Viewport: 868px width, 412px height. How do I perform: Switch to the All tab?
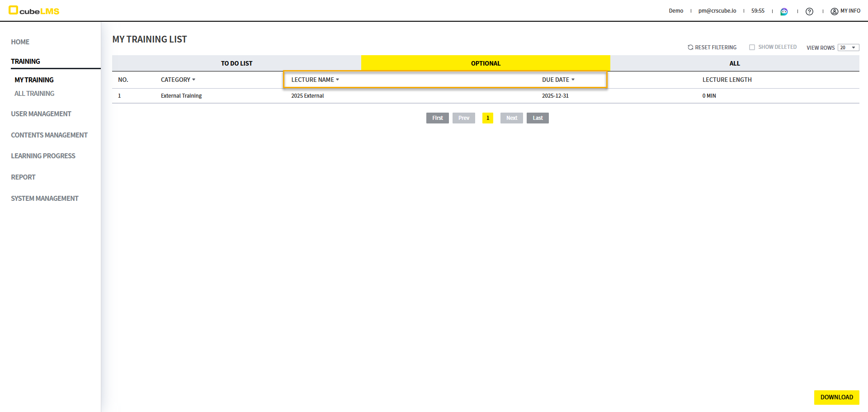click(734, 63)
